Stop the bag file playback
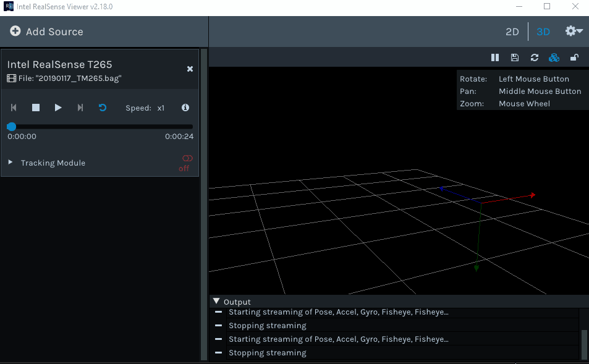Image resolution: width=589 pixels, height=364 pixels. coord(36,108)
